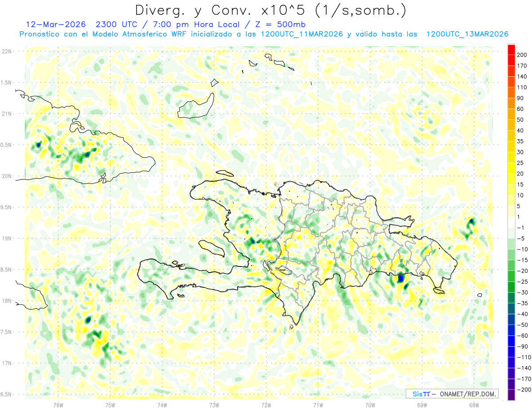Click the '-60' color scale label
The width and height of the screenshot is (532, 411).
[x=523, y=336]
